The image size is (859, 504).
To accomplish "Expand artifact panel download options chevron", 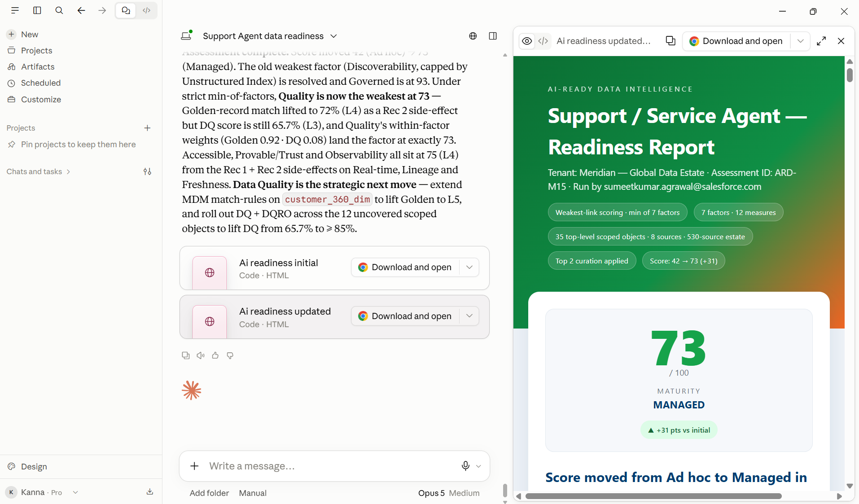I will point(800,41).
